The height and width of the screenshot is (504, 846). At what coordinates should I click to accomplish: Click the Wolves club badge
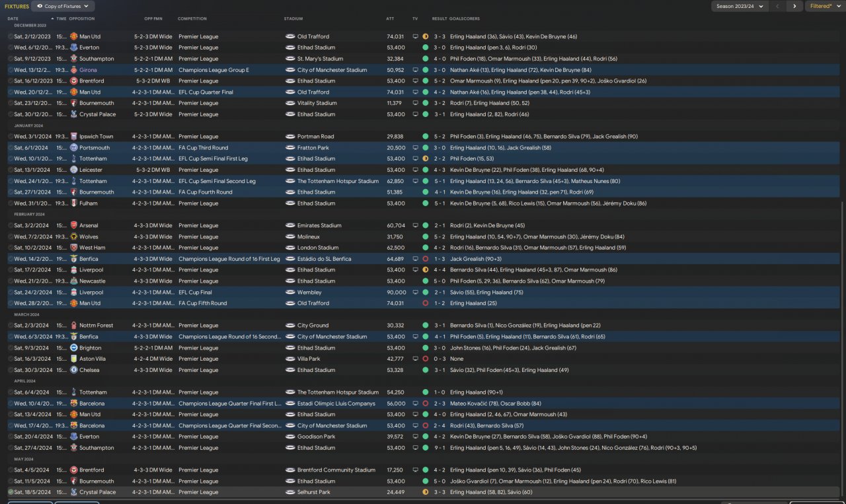[x=74, y=236]
